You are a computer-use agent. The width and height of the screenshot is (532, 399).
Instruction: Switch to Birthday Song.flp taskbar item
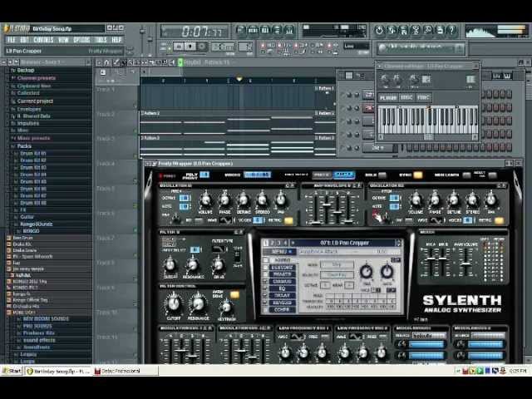[57, 372]
